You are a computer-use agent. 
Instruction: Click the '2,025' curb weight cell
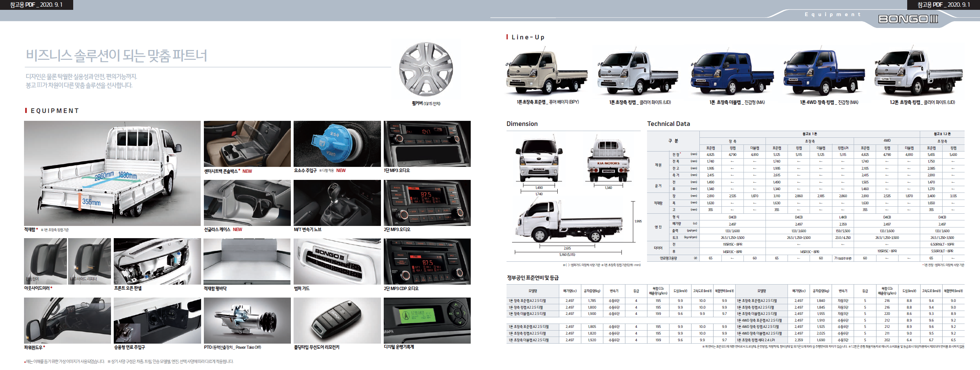click(821, 333)
